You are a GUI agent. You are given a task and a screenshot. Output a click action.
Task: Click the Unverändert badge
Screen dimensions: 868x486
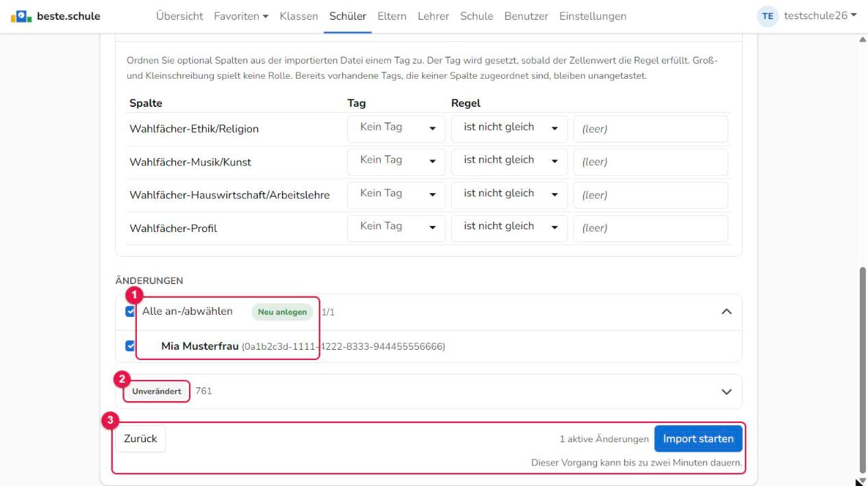(x=156, y=392)
